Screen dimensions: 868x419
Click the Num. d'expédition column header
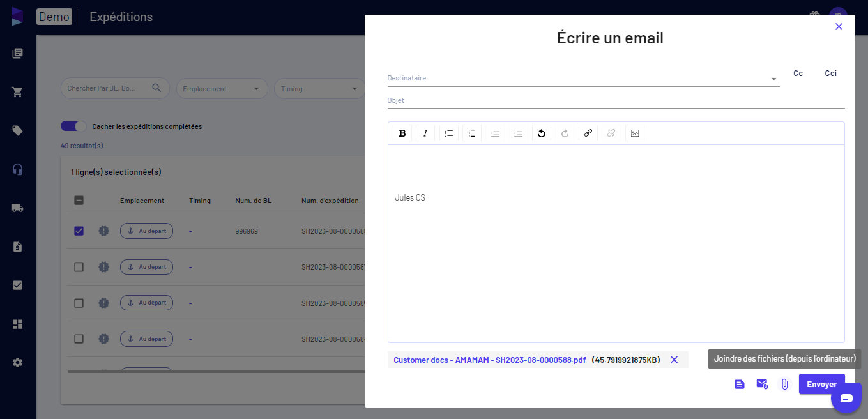coord(330,201)
